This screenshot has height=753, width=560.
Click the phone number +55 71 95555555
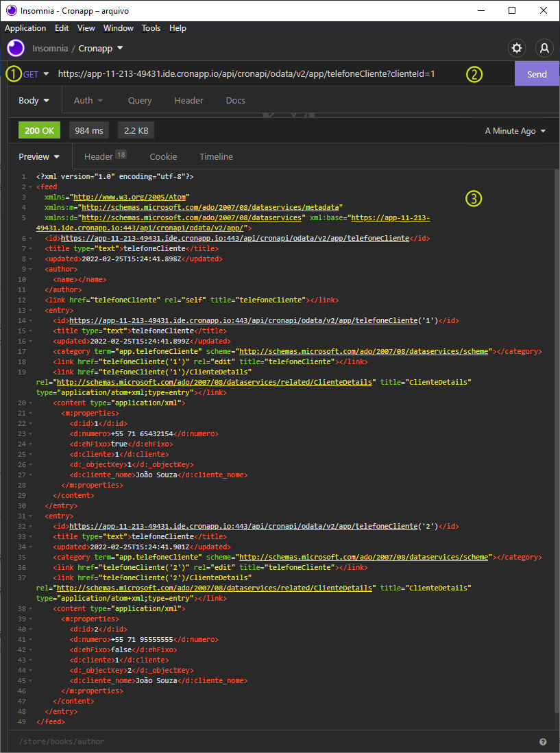(x=142, y=640)
